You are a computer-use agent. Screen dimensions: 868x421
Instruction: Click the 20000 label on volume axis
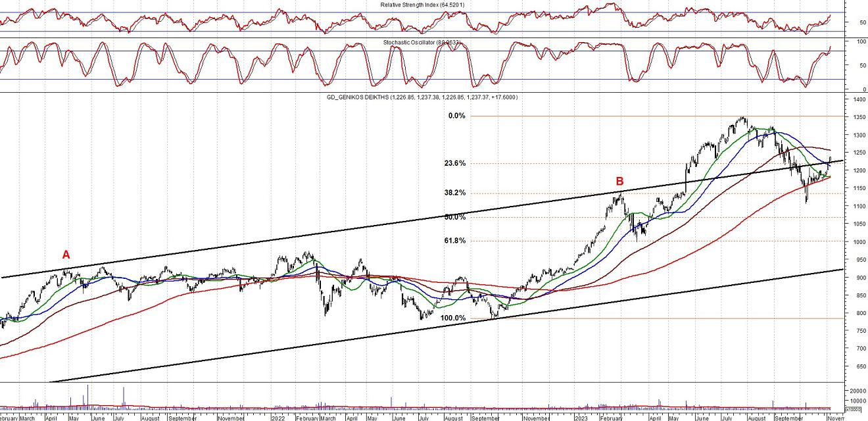coord(857,390)
